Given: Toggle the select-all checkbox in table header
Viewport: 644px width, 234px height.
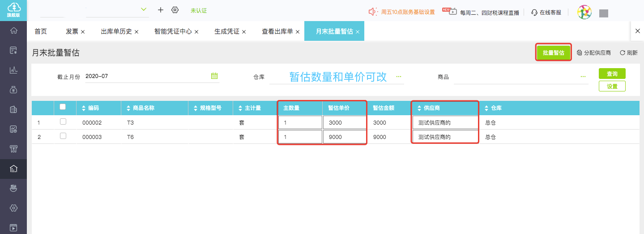Looking at the screenshot, I should [x=63, y=107].
